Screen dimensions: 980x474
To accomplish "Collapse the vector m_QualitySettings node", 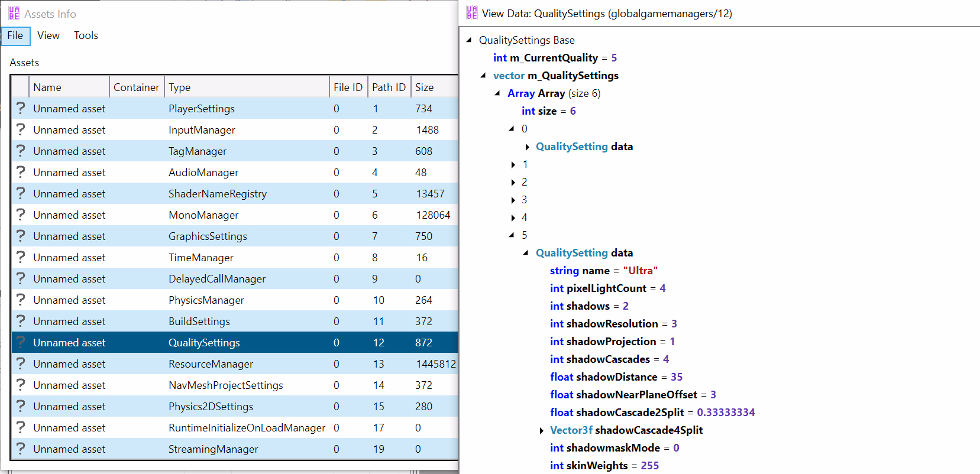I will [483, 76].
